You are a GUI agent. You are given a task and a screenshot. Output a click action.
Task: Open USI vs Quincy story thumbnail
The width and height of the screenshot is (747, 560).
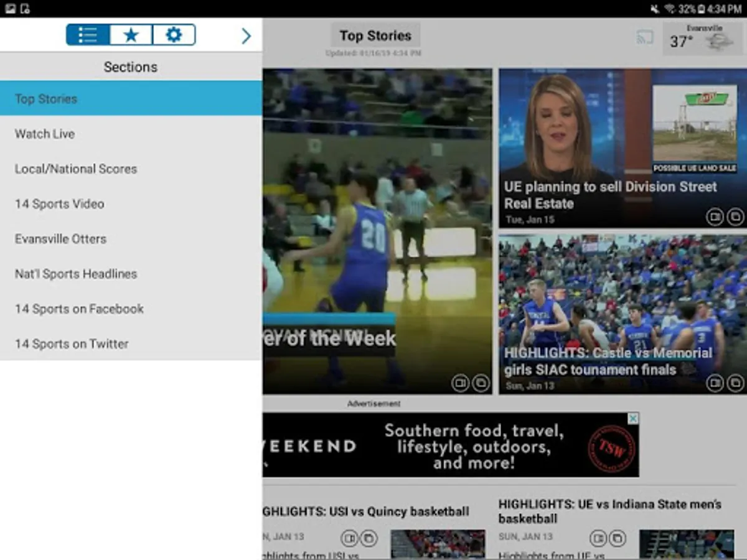[x=438, y=544]
